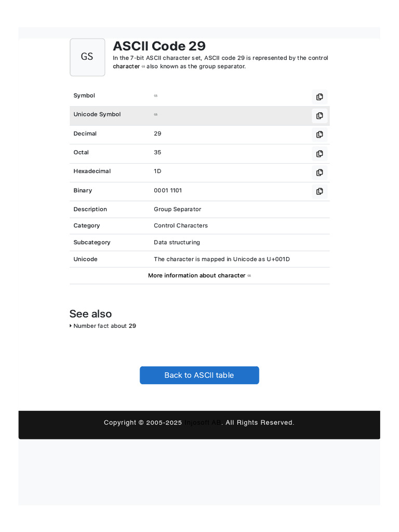Click the Data structuring subcategory value
Viewport: 399px width, 532px height.
click(x=177, y=242)
